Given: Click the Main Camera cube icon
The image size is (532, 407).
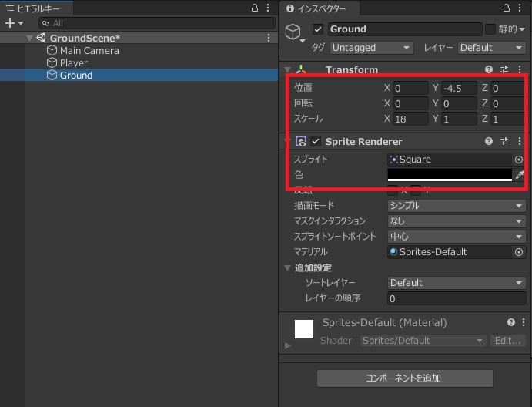Looking at the screenshot, I should [x=52, y=51].
